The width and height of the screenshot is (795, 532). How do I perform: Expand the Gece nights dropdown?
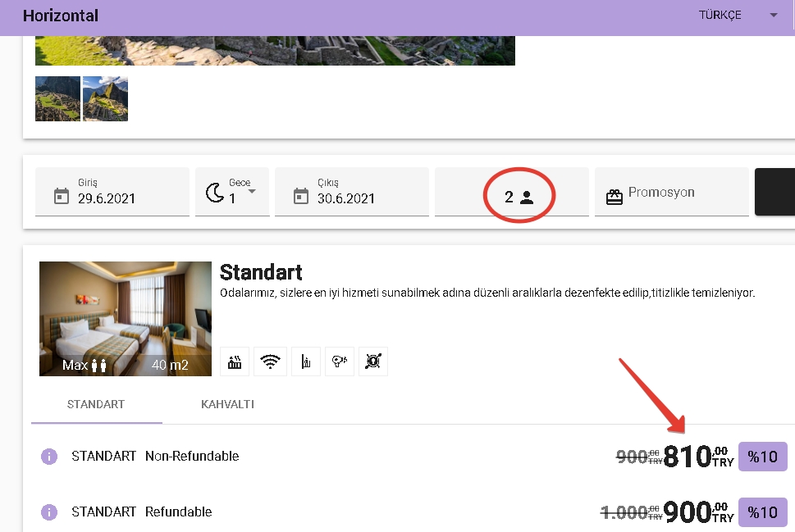point(251,191)
